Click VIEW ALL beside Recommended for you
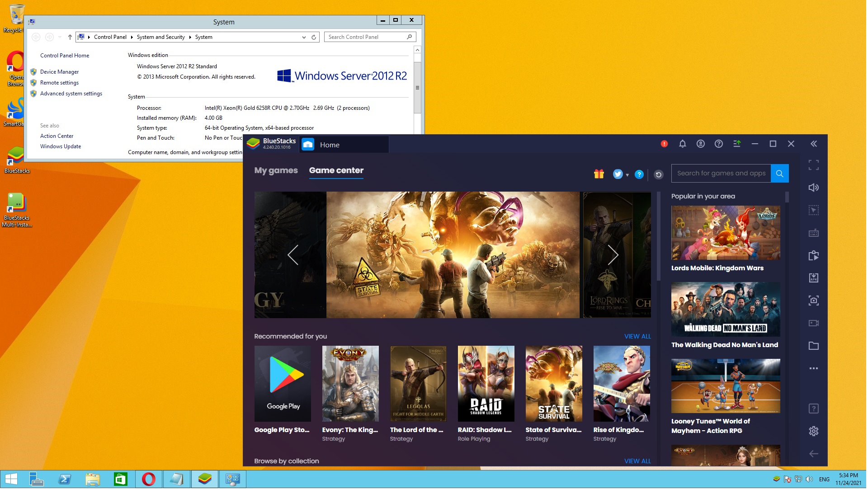The width and height of the screenshot is (868, 489). pyautogui.click(x=637, y=337)
